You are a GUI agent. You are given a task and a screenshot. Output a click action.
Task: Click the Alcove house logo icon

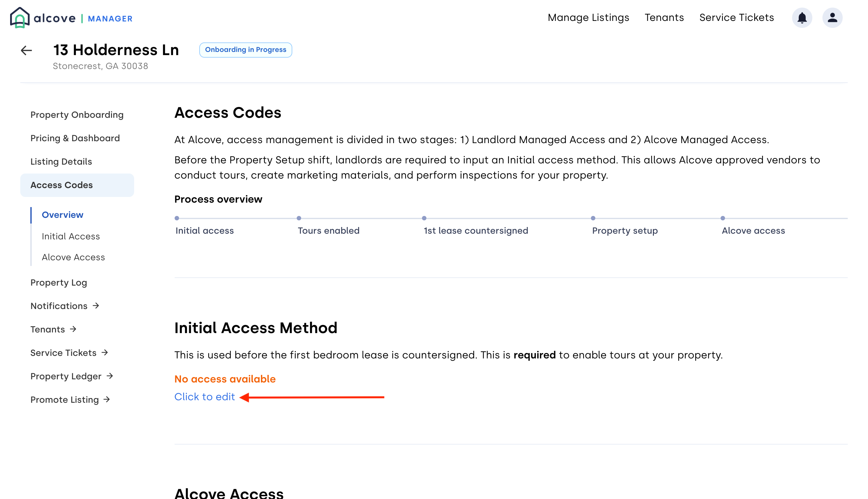pos(20,18)
